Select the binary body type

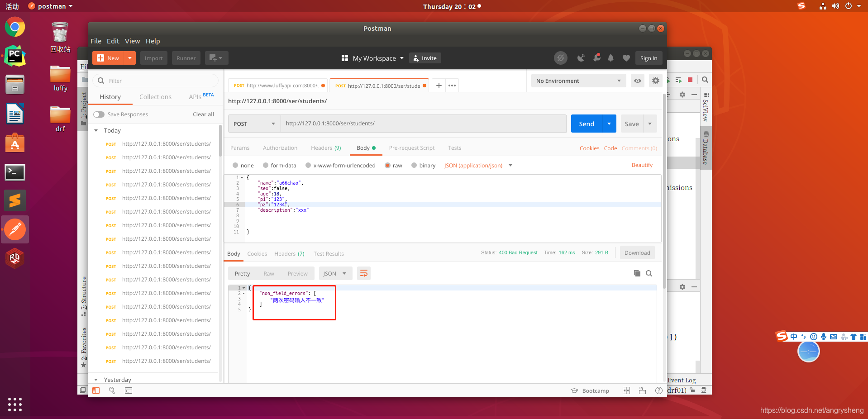point(414,165)
